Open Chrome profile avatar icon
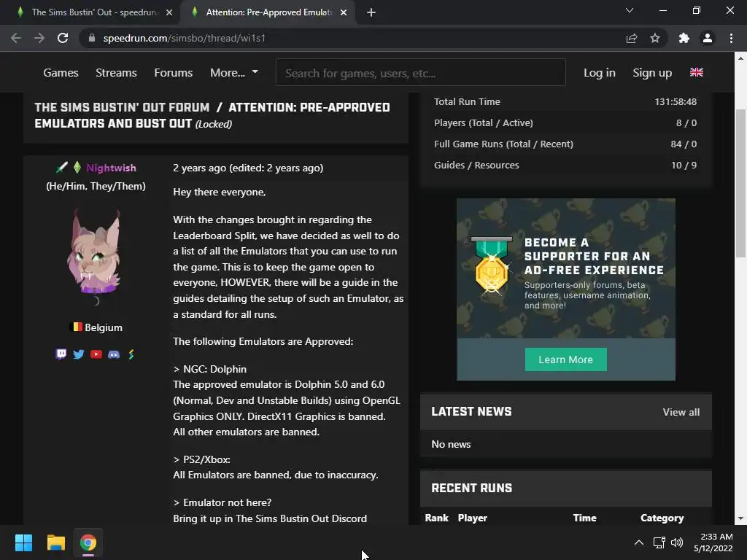This screenshot has height=560, width=747. coord(708,38)
